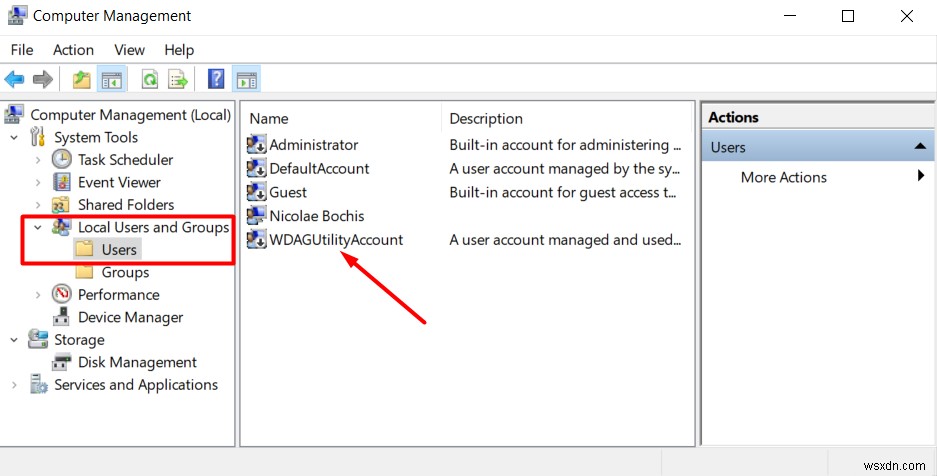Select the Administrator account name

pyautogui.click(x=314, y=145)
